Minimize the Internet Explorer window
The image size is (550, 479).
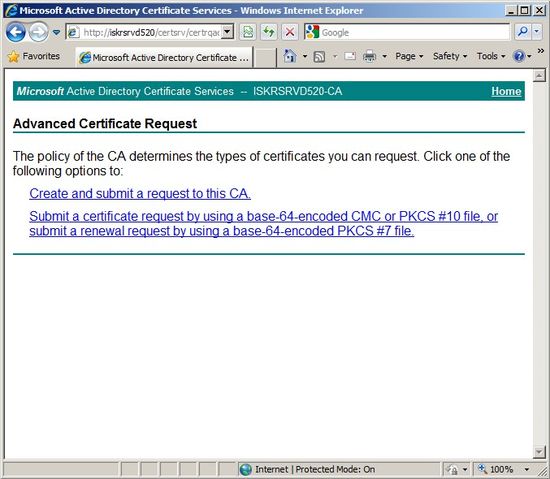511,11
